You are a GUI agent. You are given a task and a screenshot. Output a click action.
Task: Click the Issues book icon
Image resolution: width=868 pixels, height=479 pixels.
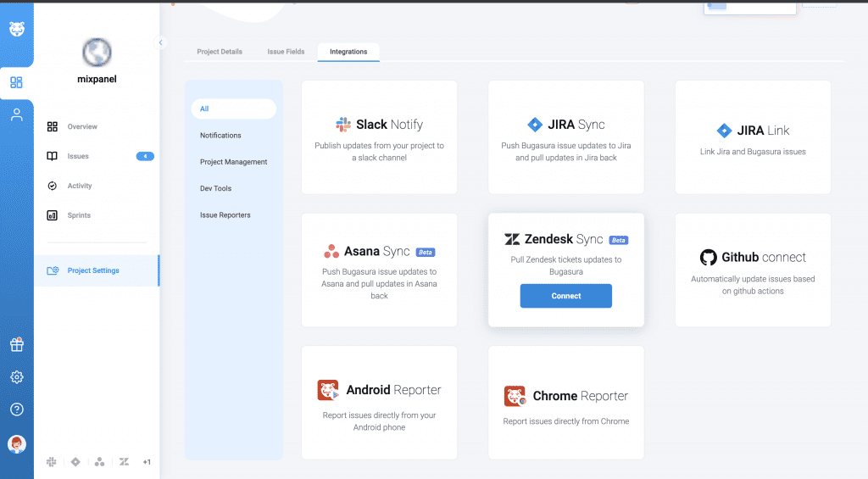click(52, 156)
